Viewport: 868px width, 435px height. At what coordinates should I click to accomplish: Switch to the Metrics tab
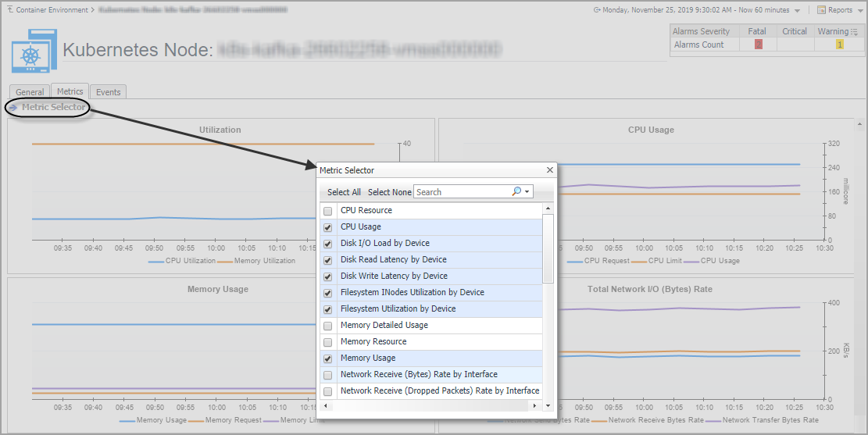(70, 91)
